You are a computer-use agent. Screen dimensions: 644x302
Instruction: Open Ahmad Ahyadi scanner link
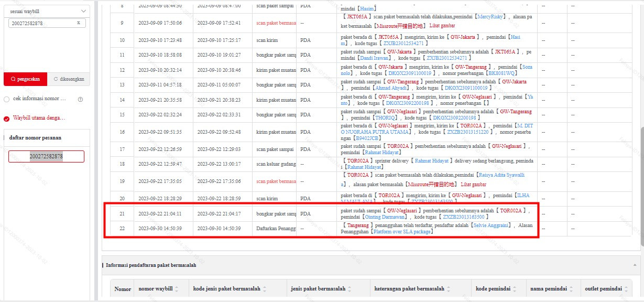tap(390, 88)
